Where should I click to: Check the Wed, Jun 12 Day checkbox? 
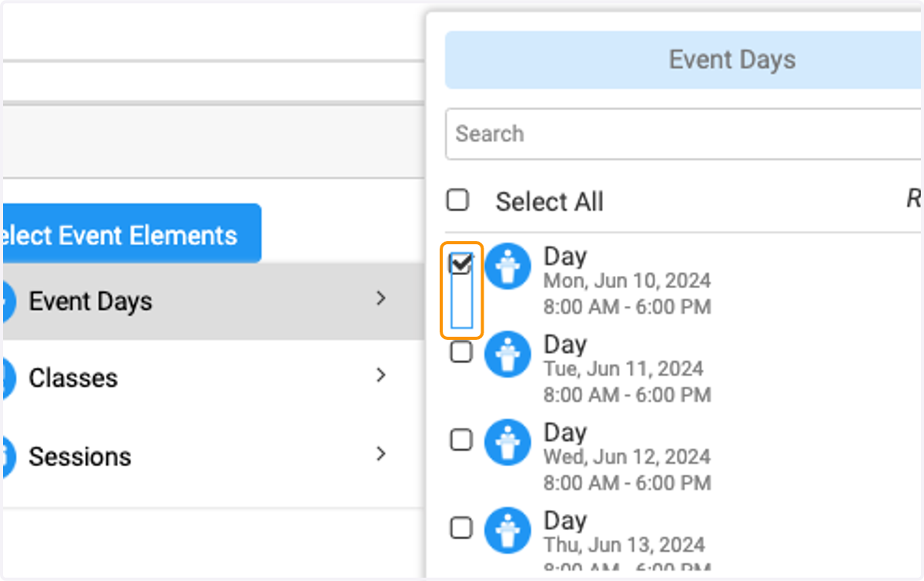click(460, 440)
